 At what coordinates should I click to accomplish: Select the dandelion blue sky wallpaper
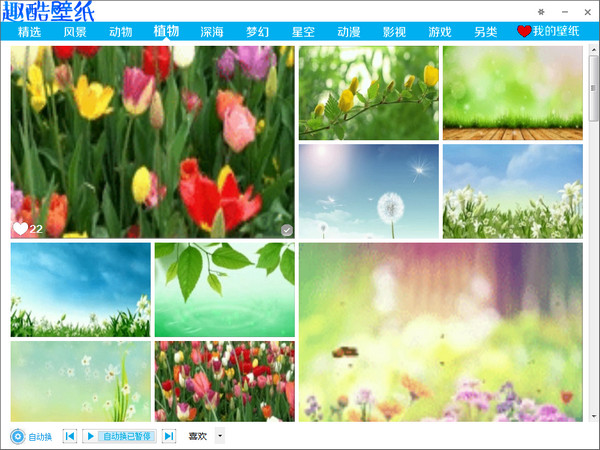[x=369, y=191]
